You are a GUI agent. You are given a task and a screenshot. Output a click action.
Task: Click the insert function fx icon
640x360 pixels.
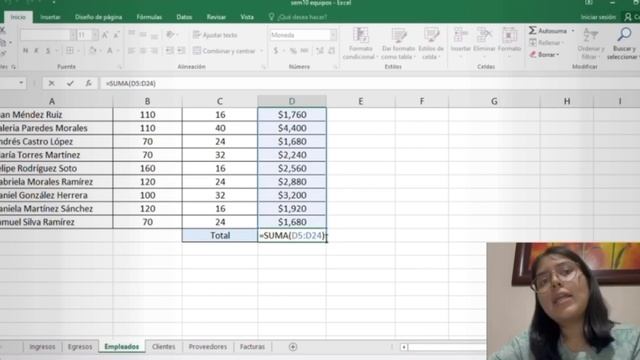[89, 83]
